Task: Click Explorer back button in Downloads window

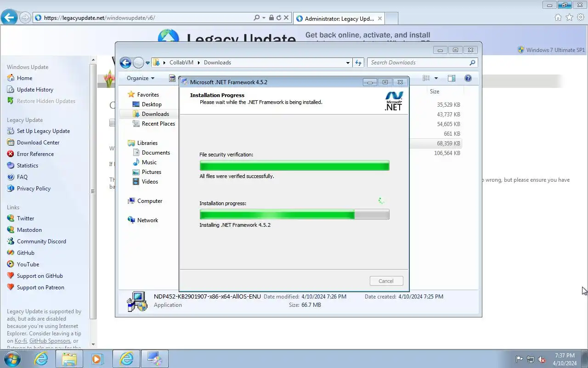Action: click(125, 63)
